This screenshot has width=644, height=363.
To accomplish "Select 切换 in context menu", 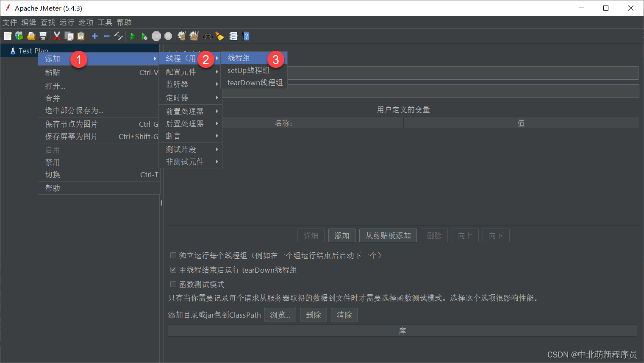I will point(99,174).
